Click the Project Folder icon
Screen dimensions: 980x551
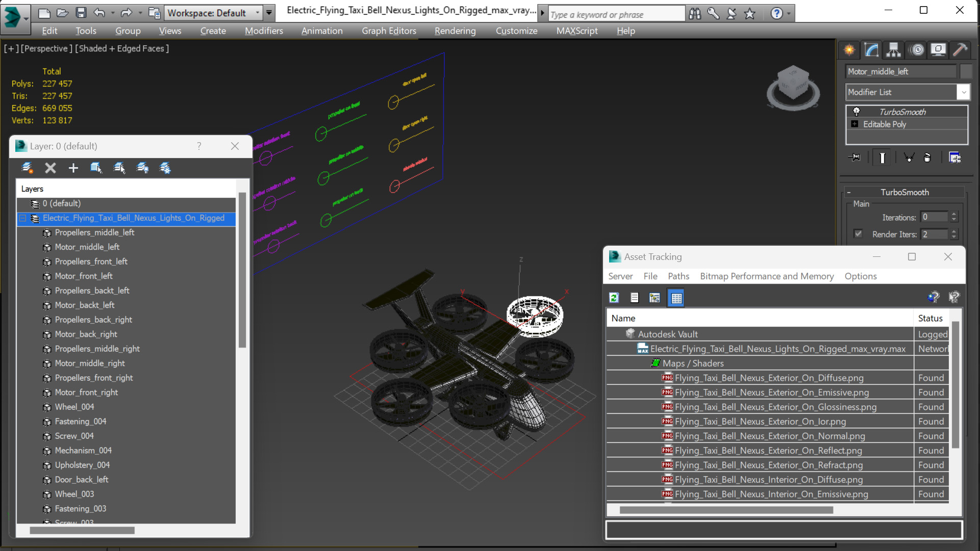tap(154, 13)
